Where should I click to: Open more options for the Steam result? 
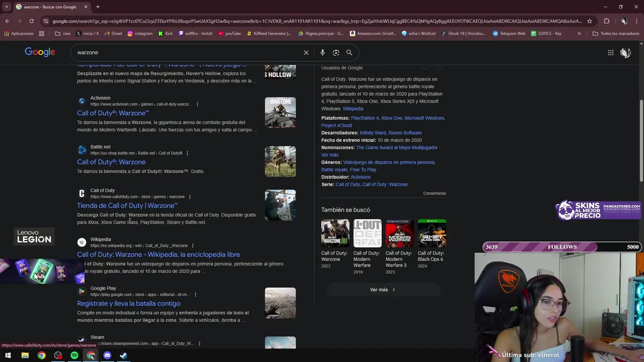pos(199,343)
